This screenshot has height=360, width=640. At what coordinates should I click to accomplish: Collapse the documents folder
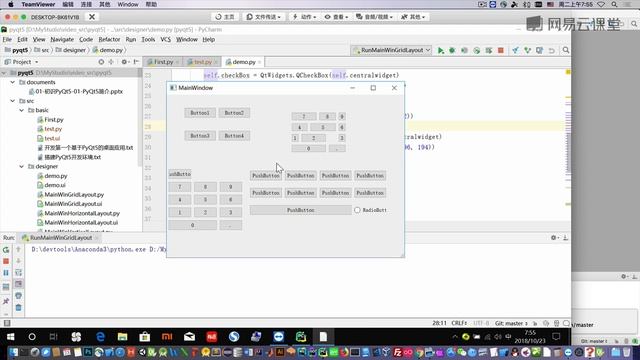(13, 82)
